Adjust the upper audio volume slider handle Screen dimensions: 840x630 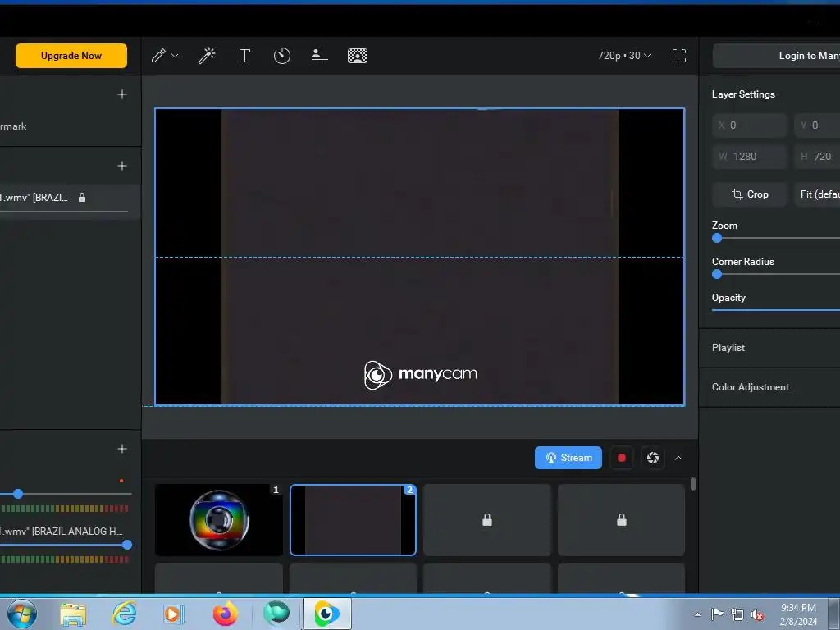(18, 493)
